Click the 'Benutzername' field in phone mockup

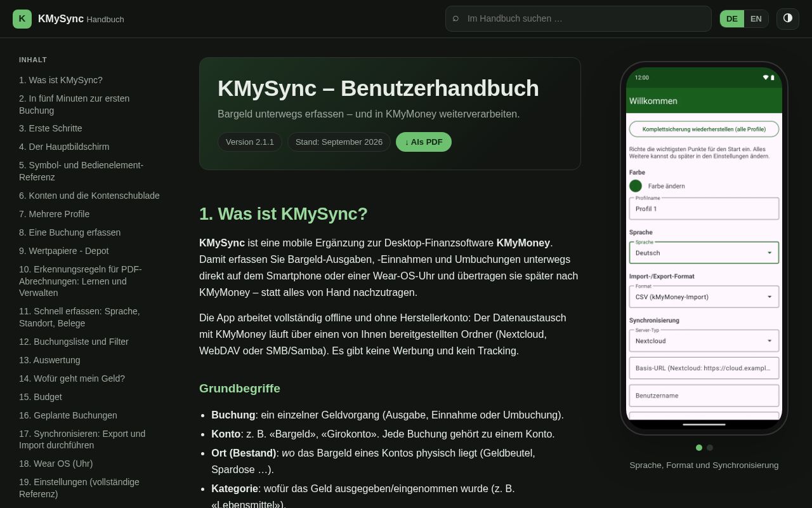pos(704,396)
